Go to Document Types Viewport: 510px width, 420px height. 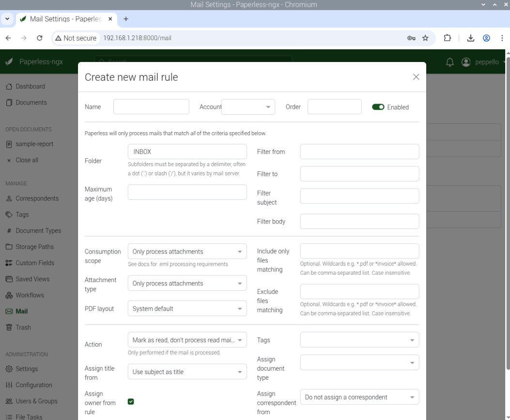37,230
